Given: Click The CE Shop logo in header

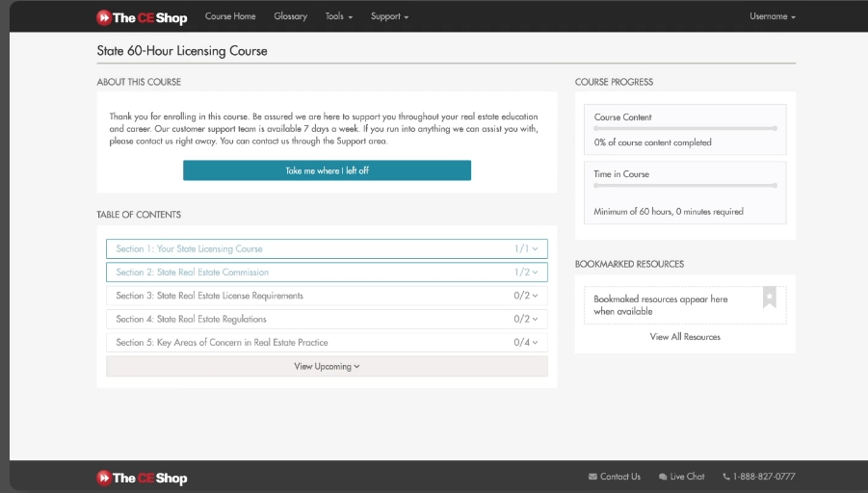Looking at the screenshot, I should pyautogui.click(x=142, y=17).
